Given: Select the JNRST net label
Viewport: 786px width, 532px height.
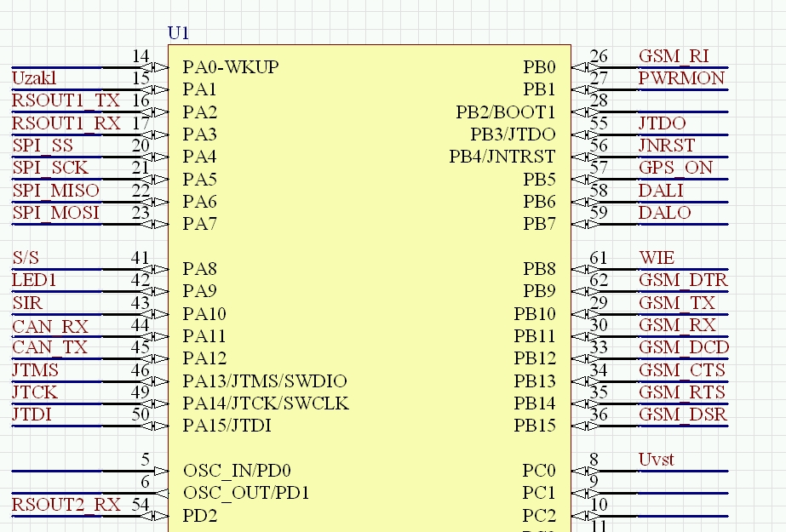Looking at the screenshot, I should [x=667, y=146].
